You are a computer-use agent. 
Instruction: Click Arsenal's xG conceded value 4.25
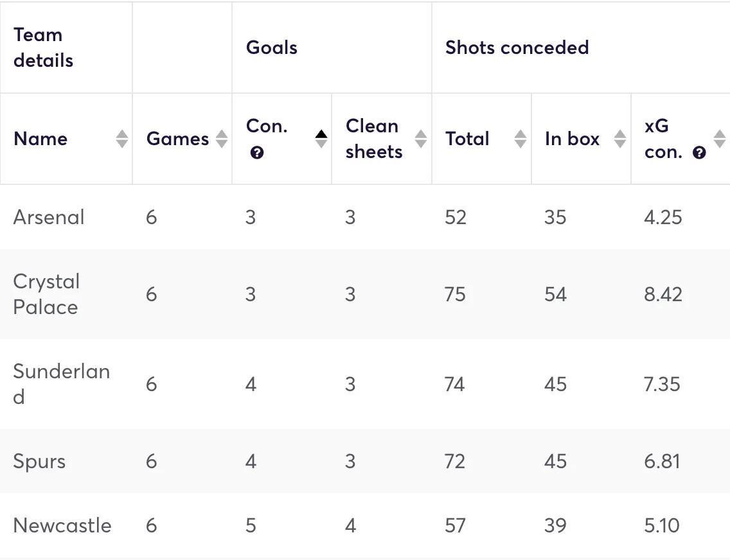(663, 217)
